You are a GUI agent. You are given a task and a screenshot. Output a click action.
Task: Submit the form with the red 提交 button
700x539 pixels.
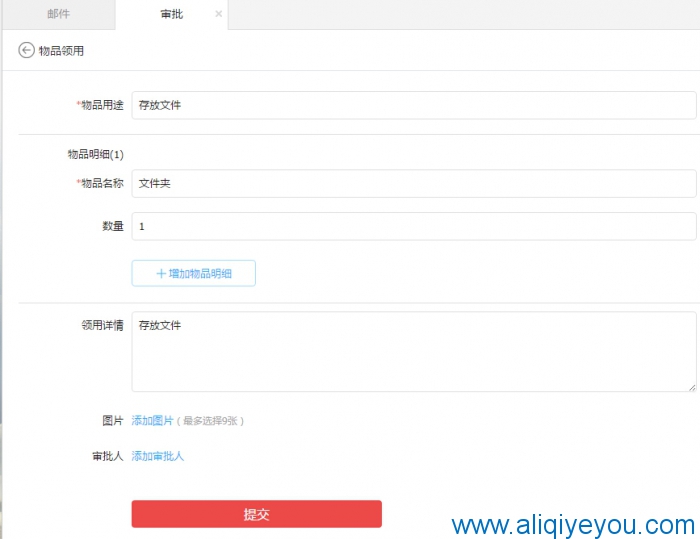point(256,514)
